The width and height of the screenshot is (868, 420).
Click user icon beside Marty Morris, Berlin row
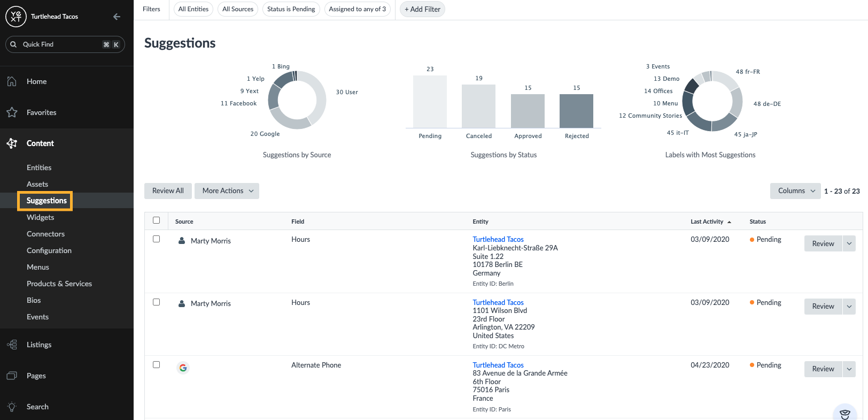pos(182,241)
